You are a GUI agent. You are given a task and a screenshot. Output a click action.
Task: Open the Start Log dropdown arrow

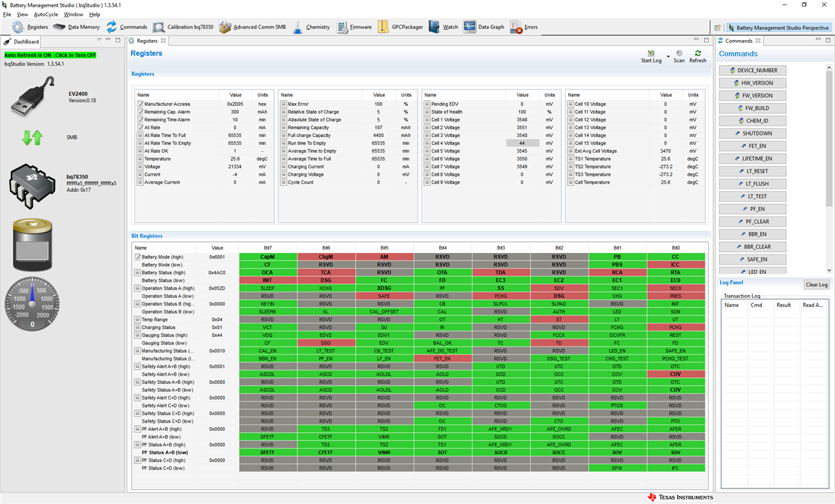[668, 56]
